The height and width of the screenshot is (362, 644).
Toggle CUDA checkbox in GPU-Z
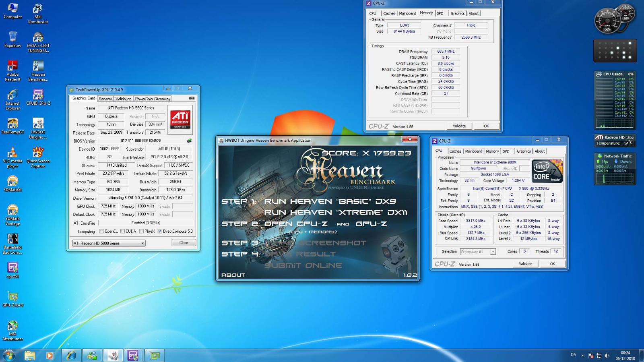pyautogui.click(x=122, y=231)
